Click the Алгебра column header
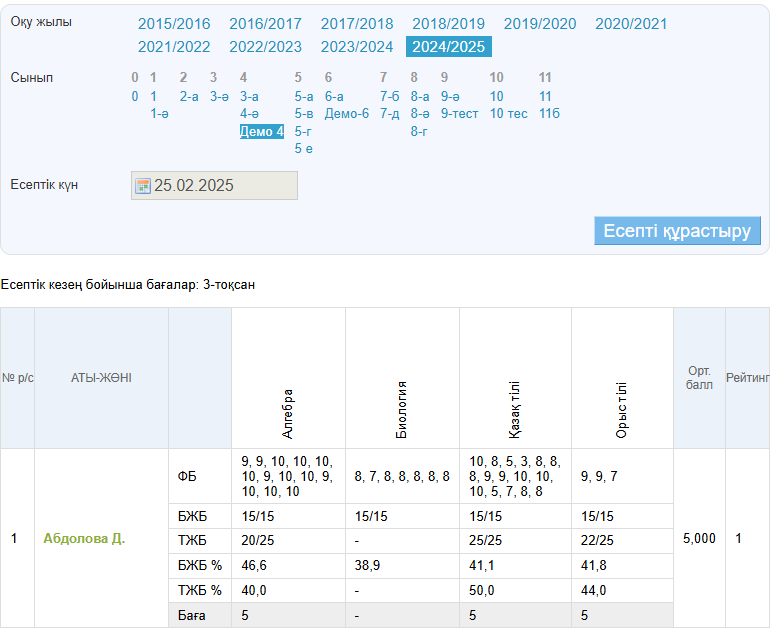The width and height of the screenshot is (773, 628). point(288,413)
